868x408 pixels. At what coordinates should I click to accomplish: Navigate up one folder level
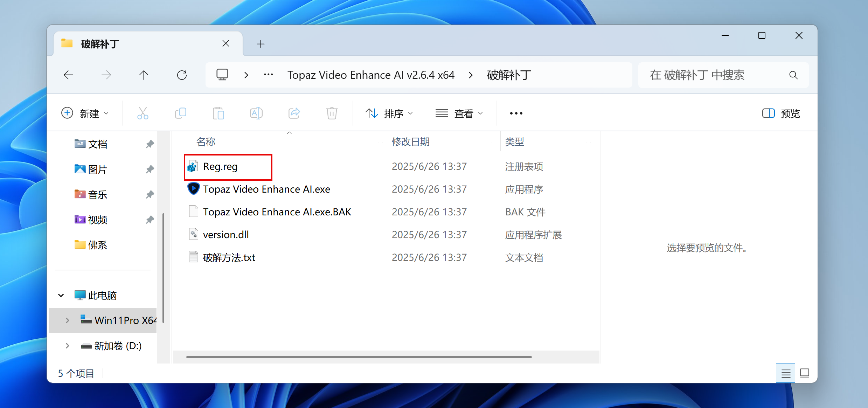point(144,75)
